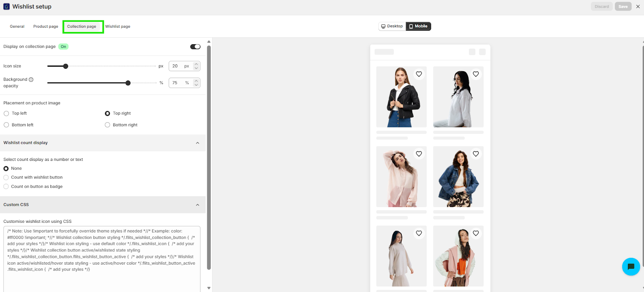Open the Collection page tab

click(82, 27)
